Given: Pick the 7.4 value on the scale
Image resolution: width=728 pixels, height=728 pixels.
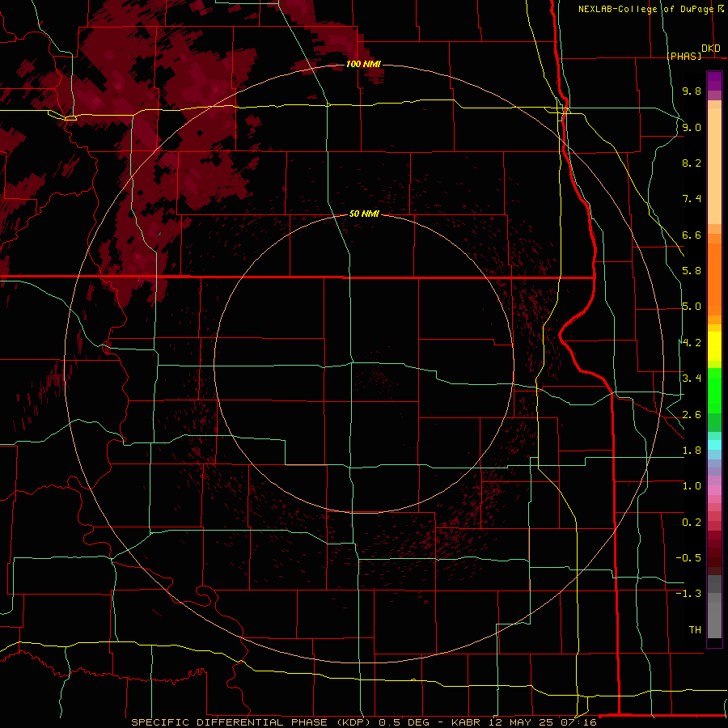Looking at the screenshot, I should [692, 199].
